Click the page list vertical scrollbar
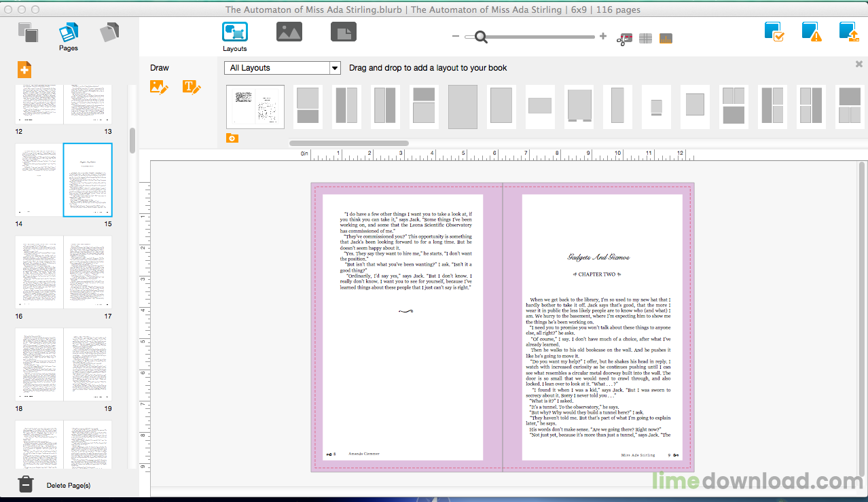868x502 pixels. click(132, 140)
